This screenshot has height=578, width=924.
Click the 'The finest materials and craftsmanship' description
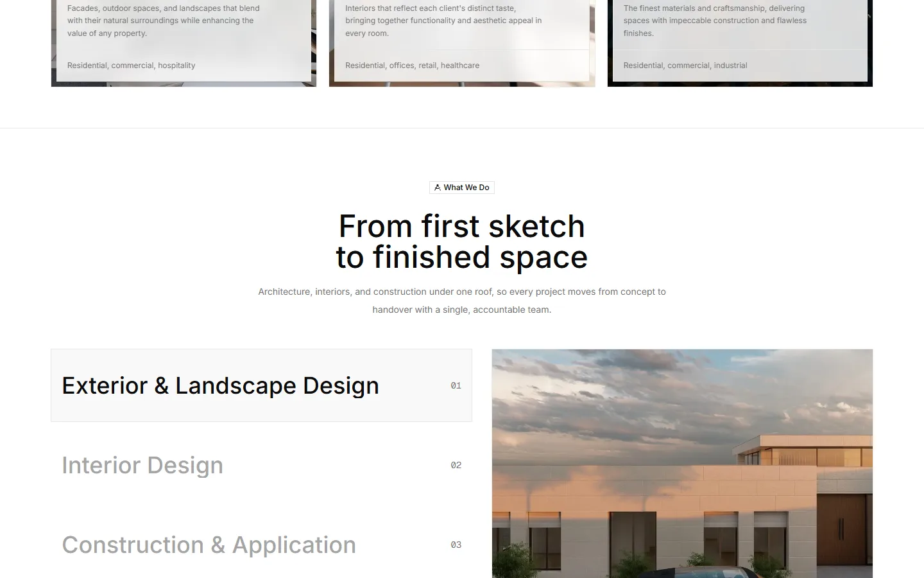point(715,21)
